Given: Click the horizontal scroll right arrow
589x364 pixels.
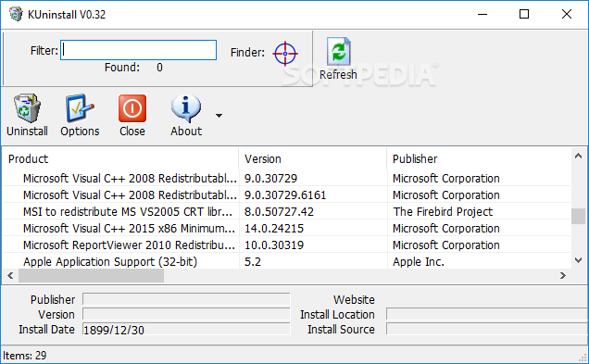Looking at the screenshot, I should (563, 276).
